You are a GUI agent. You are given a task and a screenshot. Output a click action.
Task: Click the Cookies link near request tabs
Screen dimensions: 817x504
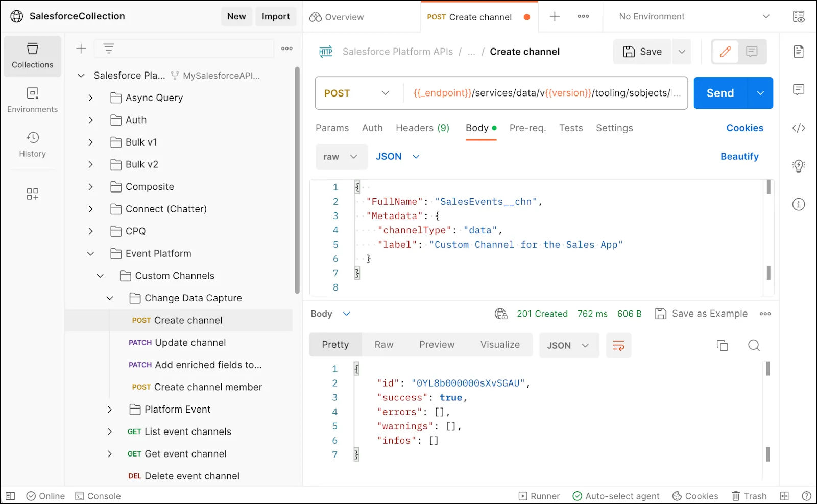[x=744, y=128]
